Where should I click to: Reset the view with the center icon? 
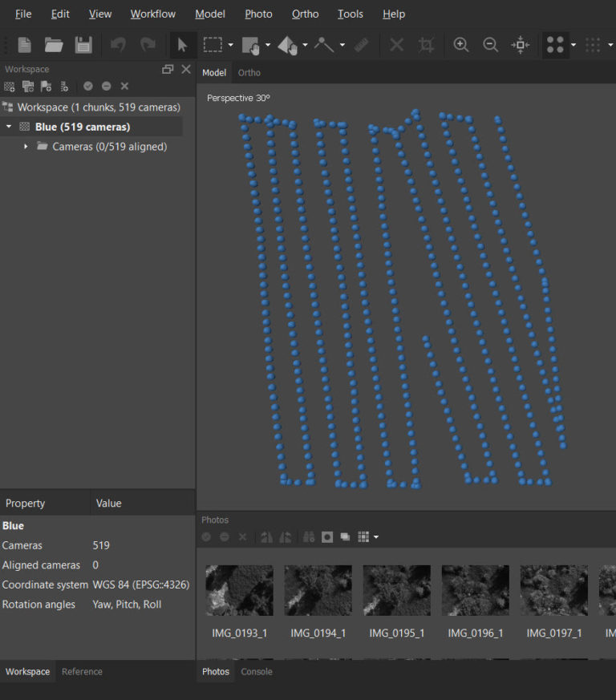pos(521,45)
